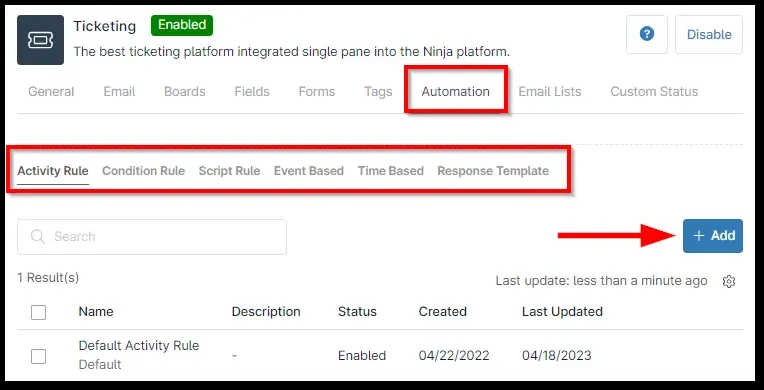Select the Activity Rule sub-tab
Viewport: 764px width, 390px height.
pos(53,171)
